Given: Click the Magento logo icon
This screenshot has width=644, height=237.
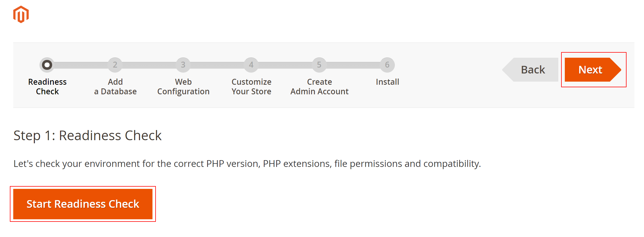Looking at the screenshot, I should pos(21,14).
